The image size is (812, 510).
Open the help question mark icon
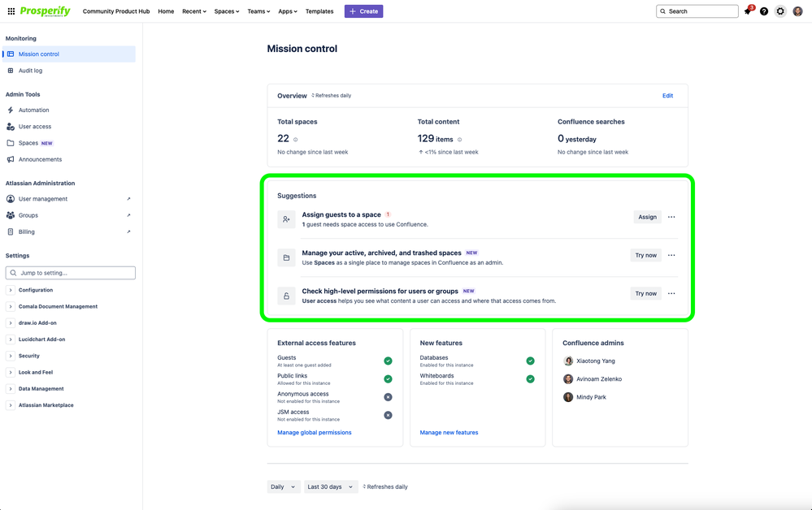(x=764, y=11)
